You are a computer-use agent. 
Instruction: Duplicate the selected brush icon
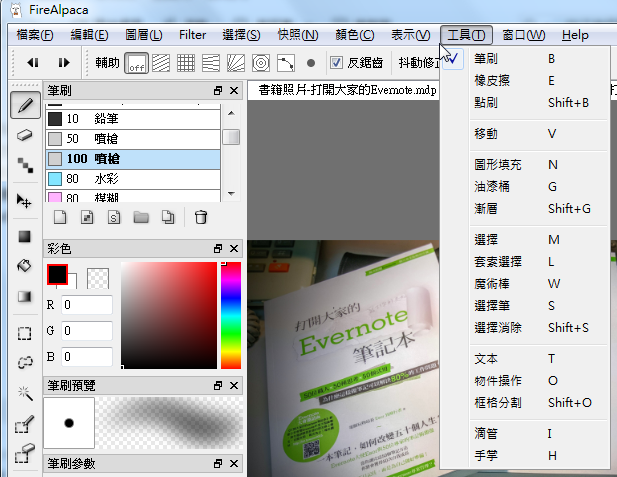(168, 217)
